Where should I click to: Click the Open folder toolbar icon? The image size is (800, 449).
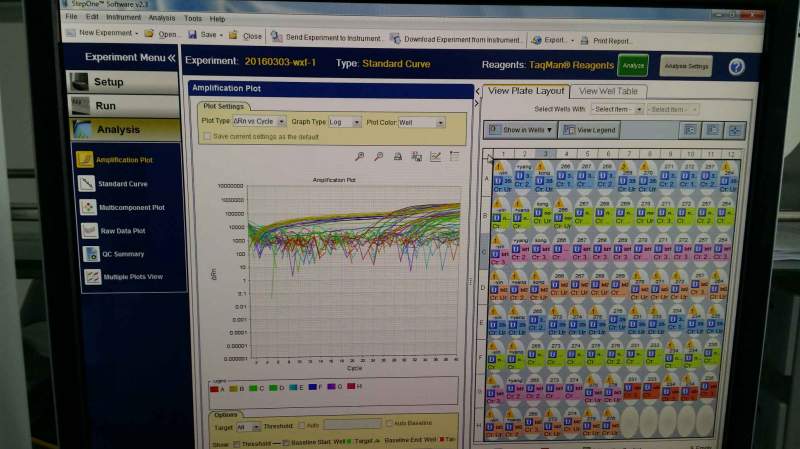[149, 34]
